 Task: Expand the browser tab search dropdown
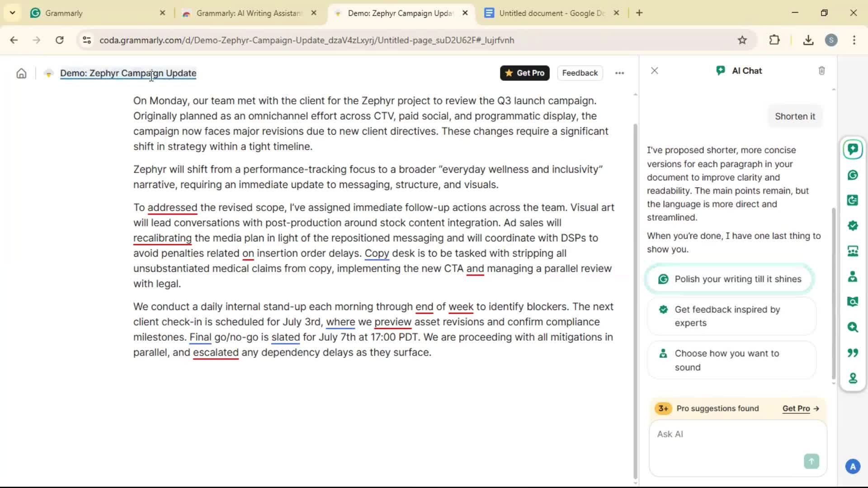[12, 13]
